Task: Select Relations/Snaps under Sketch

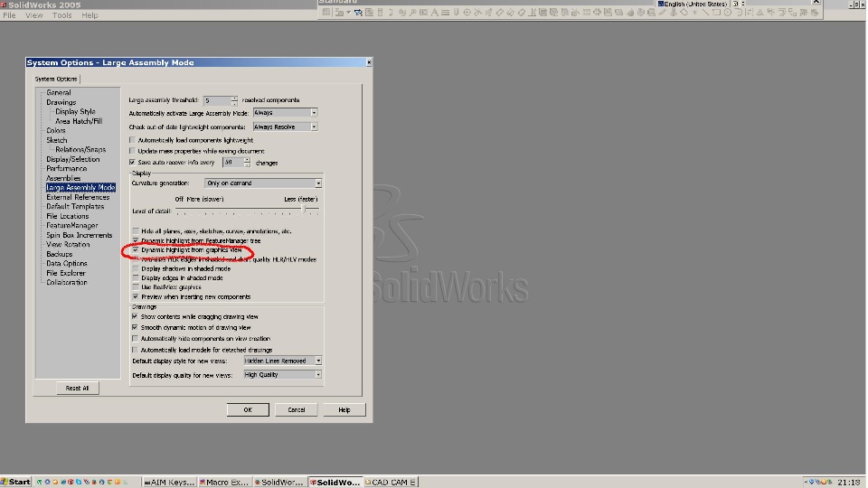Action: 80,149
